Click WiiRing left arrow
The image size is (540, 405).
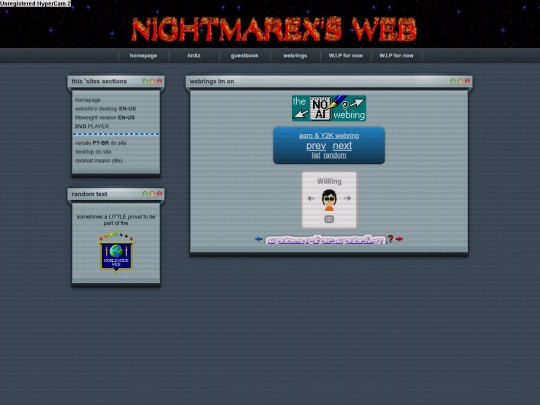click(x=311, y=198)
